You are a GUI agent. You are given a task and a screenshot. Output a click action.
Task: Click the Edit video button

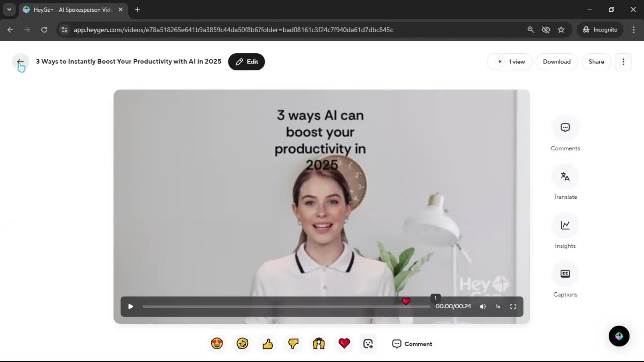247,62
